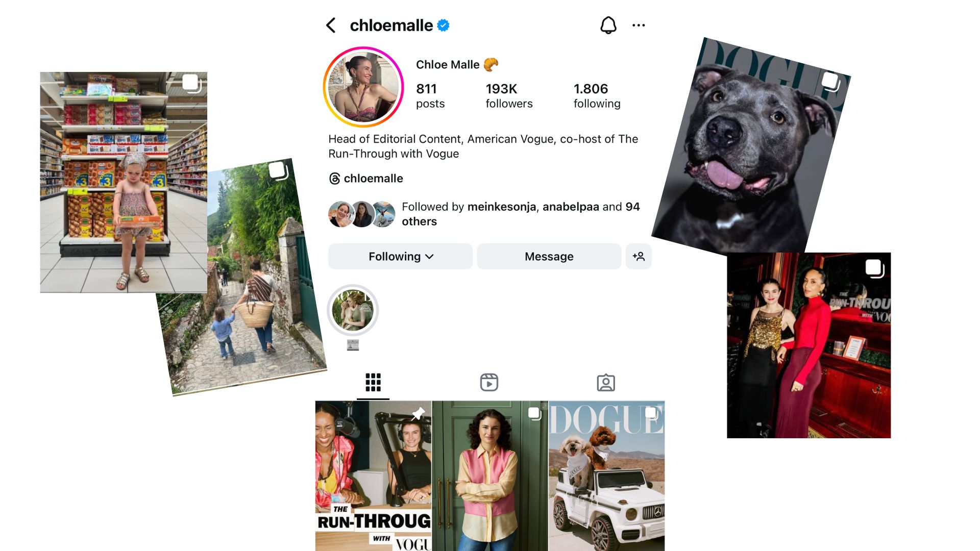The image size is (980, 551).
Task: Open the notification bell icon
Action: (x=608, y=25)
